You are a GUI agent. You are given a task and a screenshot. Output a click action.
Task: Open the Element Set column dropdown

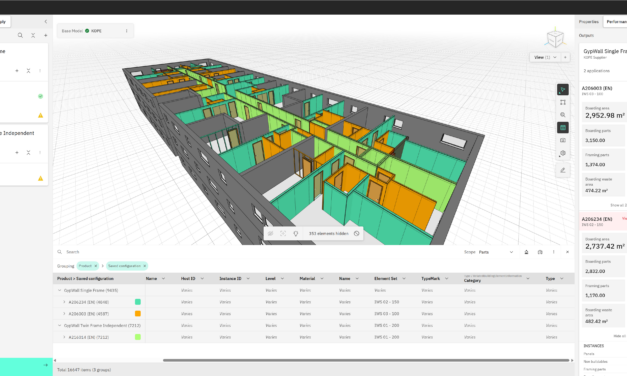(403, 278)
